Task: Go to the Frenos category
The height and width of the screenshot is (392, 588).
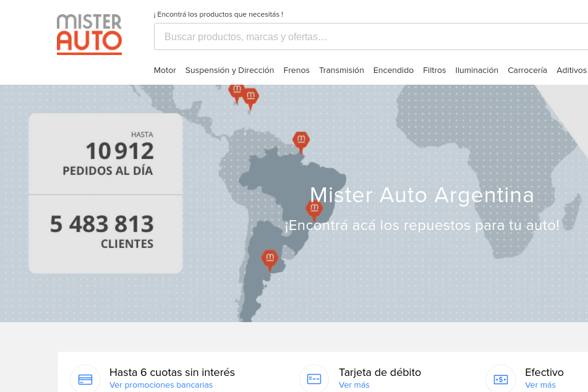Action: [x=296, y=70]
